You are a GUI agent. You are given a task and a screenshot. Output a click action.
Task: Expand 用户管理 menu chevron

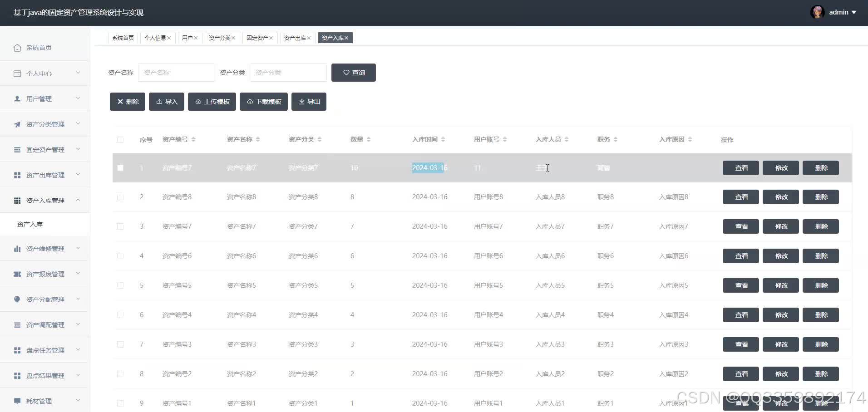(x=78, y=98)
